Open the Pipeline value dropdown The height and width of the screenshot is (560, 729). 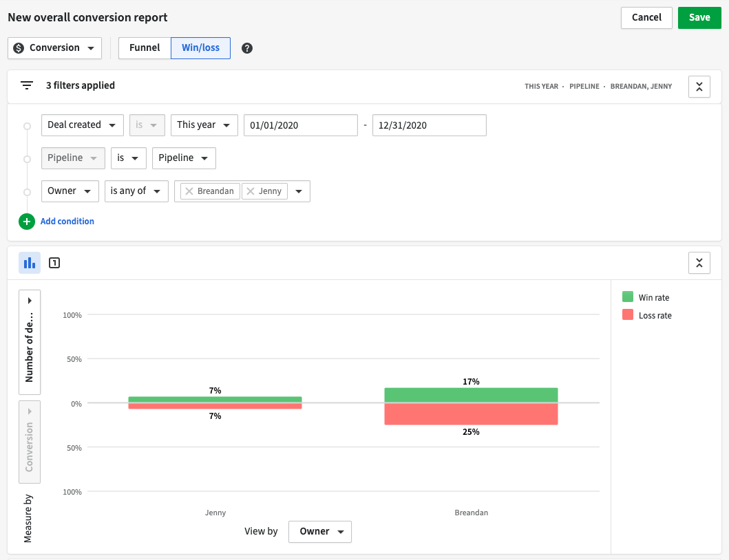(x=184, y=158)
